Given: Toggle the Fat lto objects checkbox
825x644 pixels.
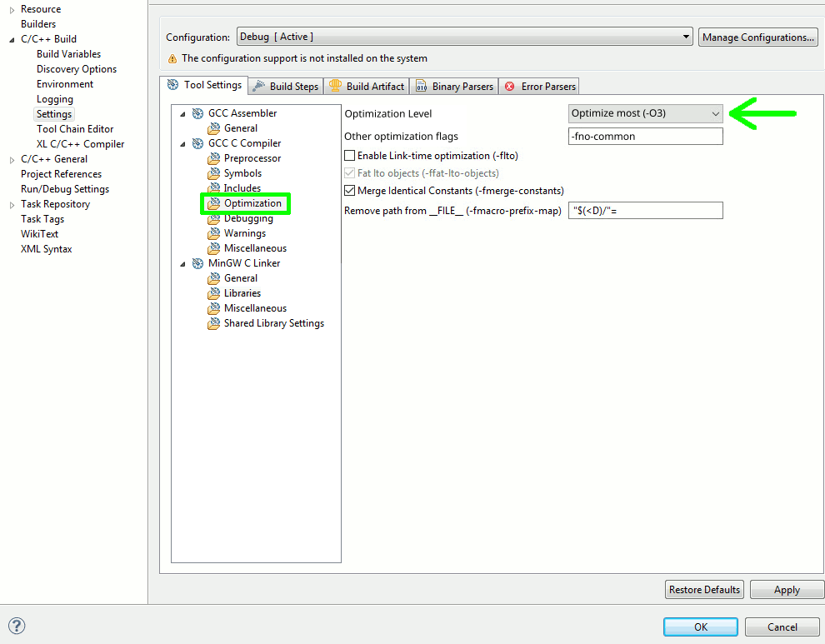Looking at the screenshot, I should pyautogui.click(x=350, y=173).
